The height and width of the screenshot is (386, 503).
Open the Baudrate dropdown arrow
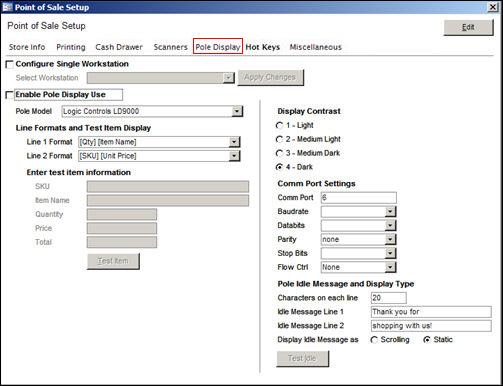(x=390, y=211)
